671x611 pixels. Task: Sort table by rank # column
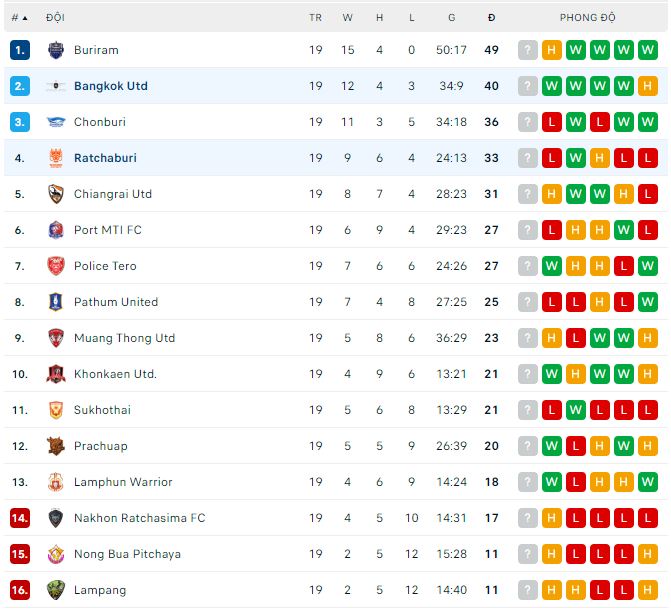19,18
